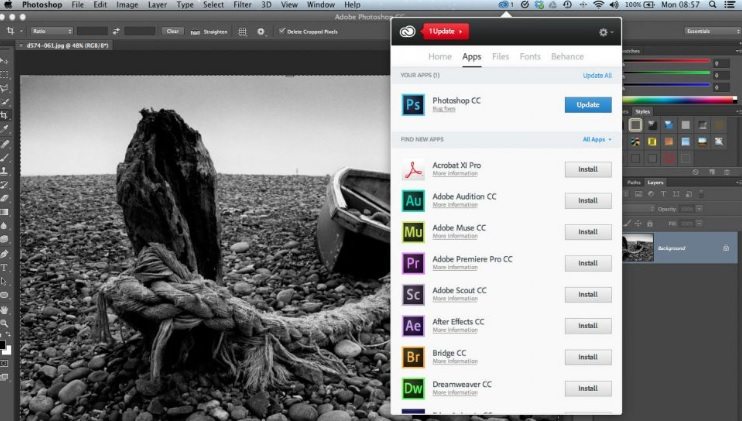Click the Dreamweaver CC app icon
The image size is (742, 421).
pos(413,388)
